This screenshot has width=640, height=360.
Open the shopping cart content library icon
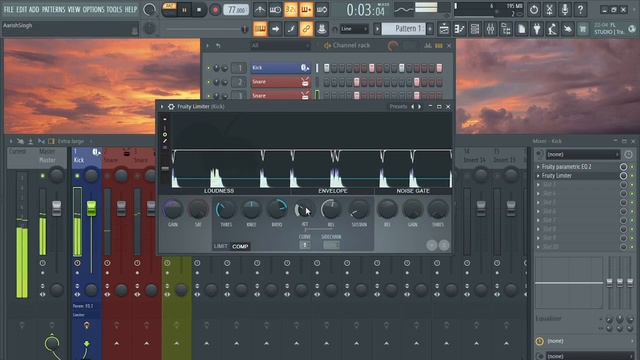pos(582,29)
